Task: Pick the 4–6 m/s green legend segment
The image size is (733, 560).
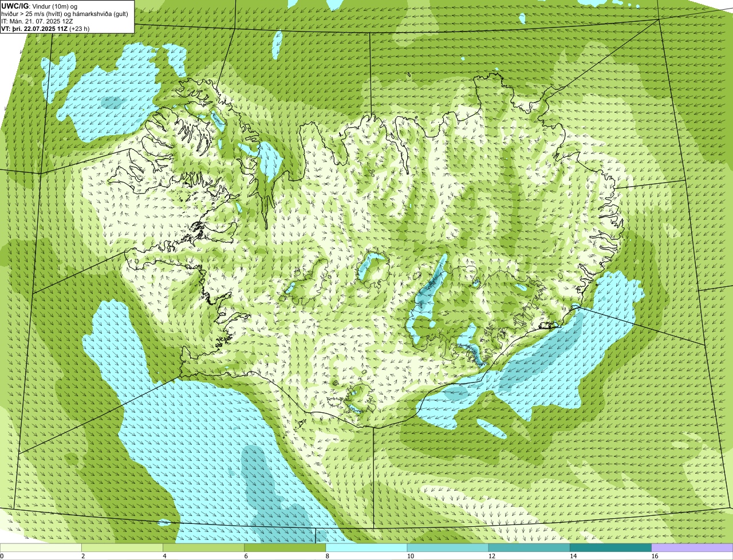Action: click(204, 548)
